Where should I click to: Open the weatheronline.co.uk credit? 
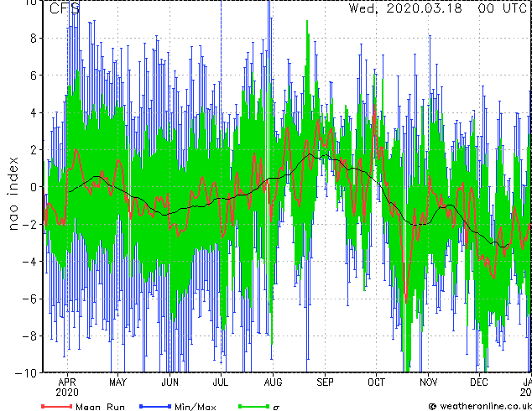pos(480,406)
